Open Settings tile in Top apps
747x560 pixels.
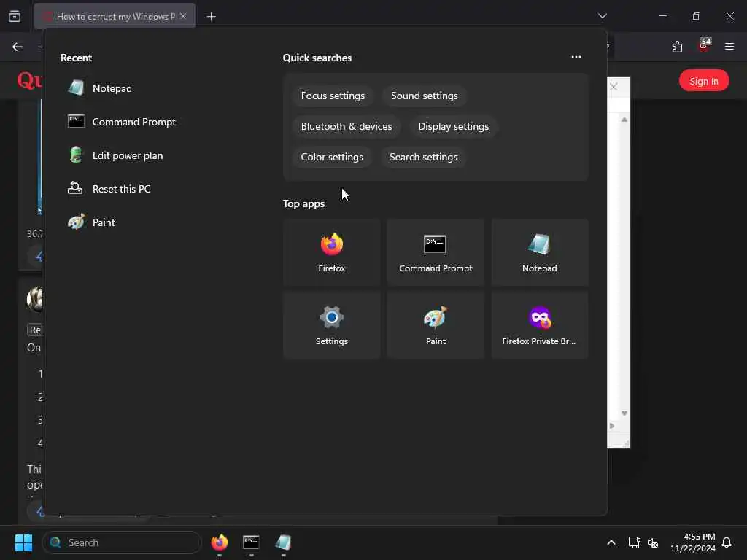point(332,325)
